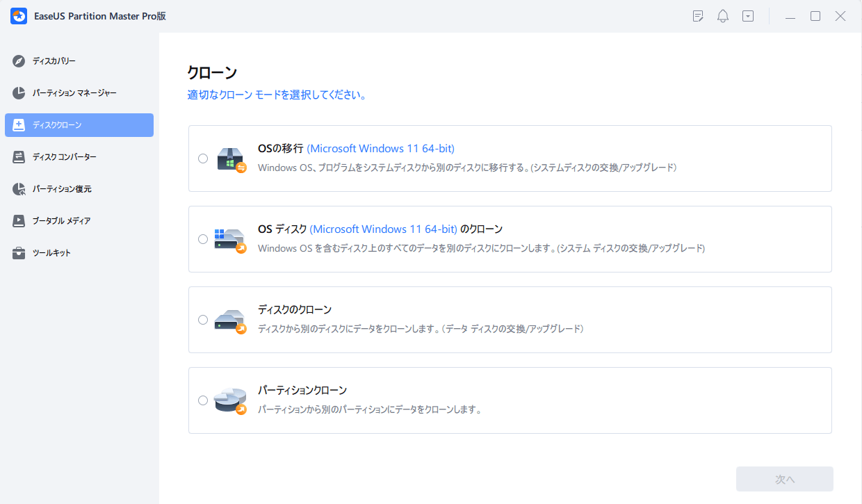Open the Microsoft Windows 11 64-bit link
The width and height of the screenshot is (862, 504).
(380, 148)
